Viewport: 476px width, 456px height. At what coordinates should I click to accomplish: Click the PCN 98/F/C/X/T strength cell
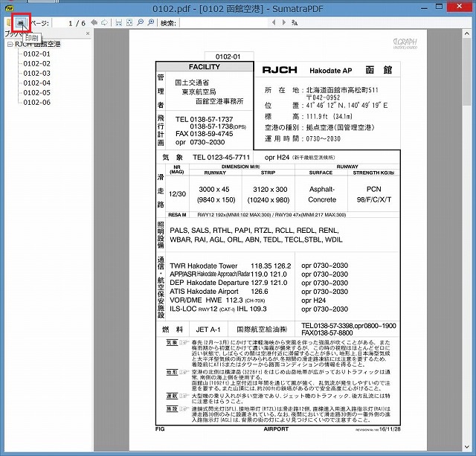pos(374,194)
